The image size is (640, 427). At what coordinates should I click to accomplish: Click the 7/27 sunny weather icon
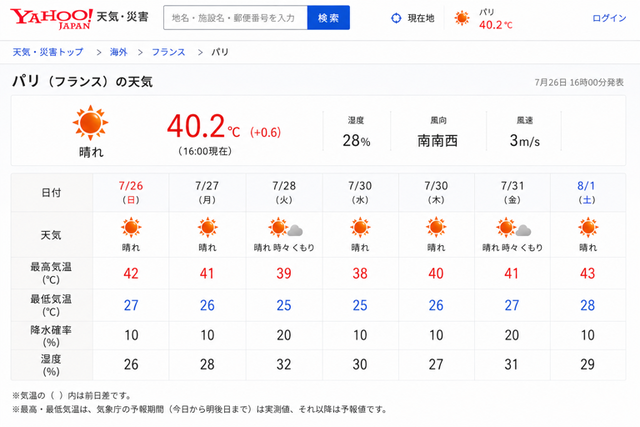click(207, 228)
